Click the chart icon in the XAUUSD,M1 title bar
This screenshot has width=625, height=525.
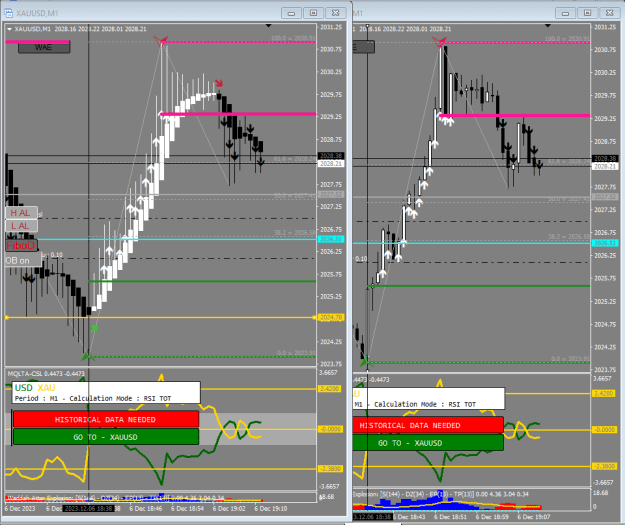click(x=8, y=13)
